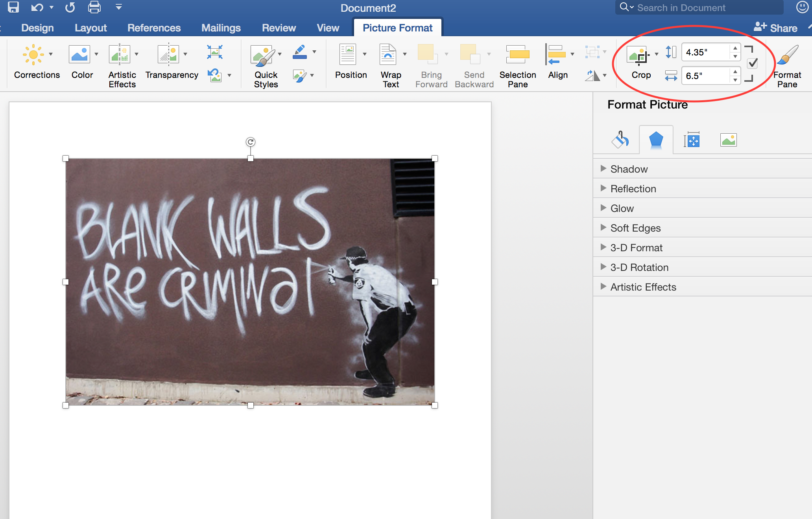Click the rotation handle above the picture
The image size is (812, 519).
(251, 142)
